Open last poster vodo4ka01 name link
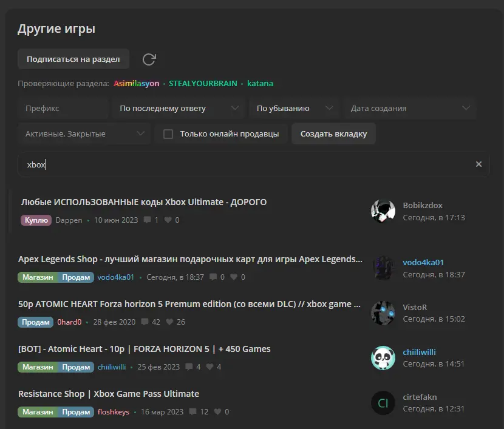Viewport: 504px width, 429px height. (423, 262)
